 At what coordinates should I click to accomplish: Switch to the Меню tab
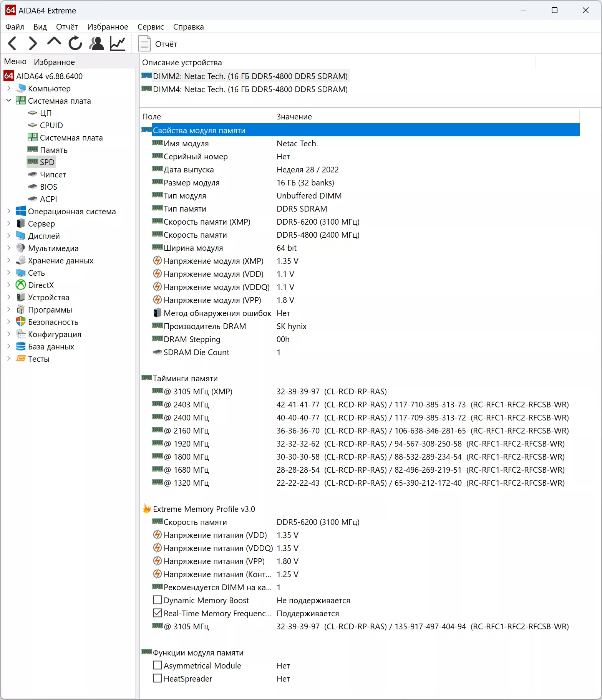click(x=15, y=61)
